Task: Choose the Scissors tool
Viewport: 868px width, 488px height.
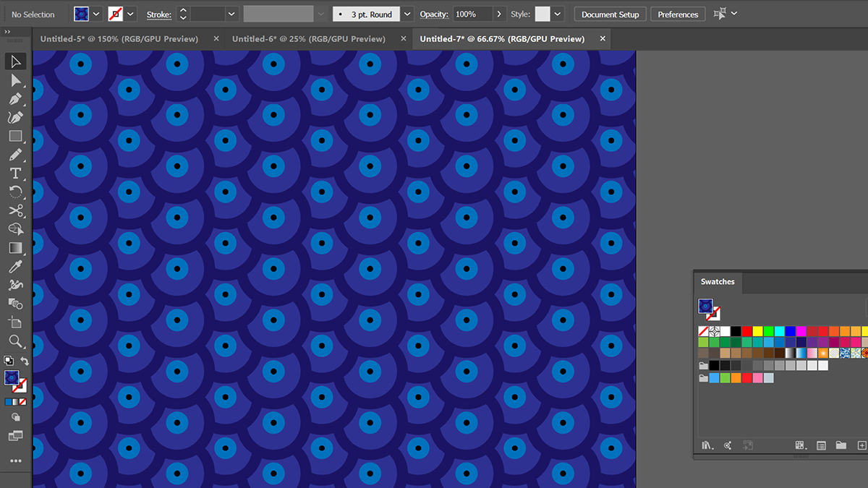Action: click(15, 210)
